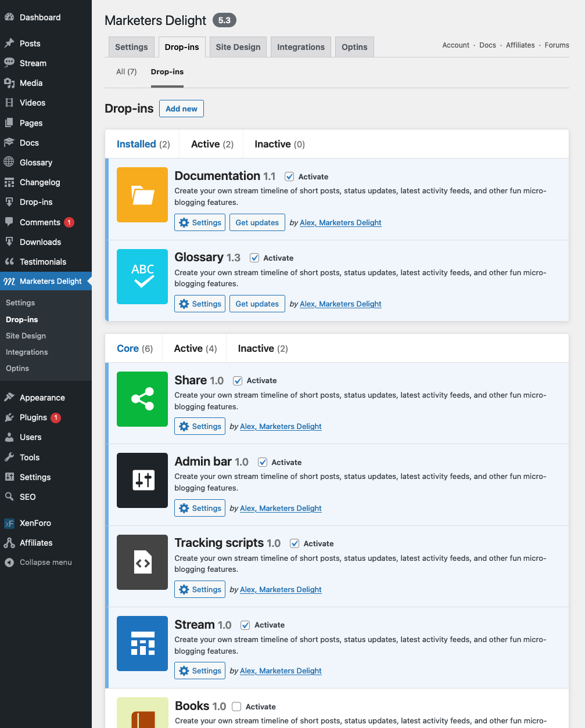Screen dimensions: 585x728
Task: Click the Downloads icon in sidebar
Action: tap(9, 242)
